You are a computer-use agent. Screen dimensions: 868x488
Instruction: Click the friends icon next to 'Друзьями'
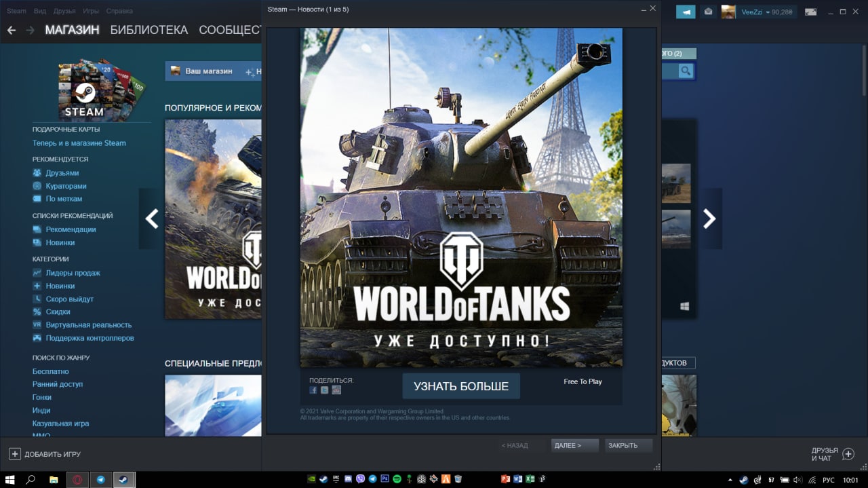[x=37, y=173]
